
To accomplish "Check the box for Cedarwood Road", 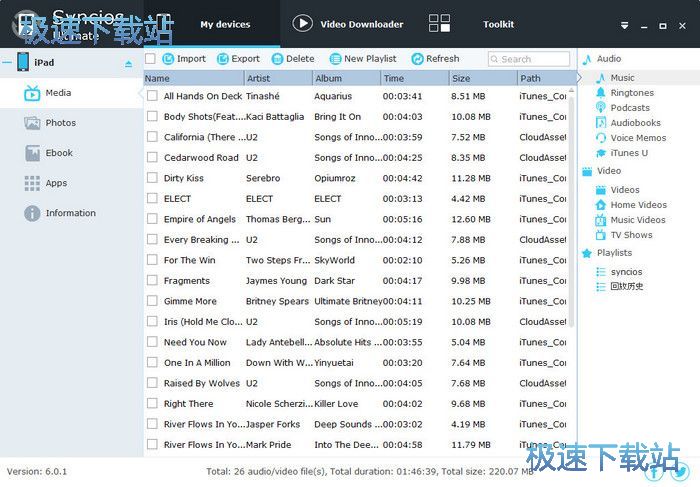I will click(x=152, y=157).
